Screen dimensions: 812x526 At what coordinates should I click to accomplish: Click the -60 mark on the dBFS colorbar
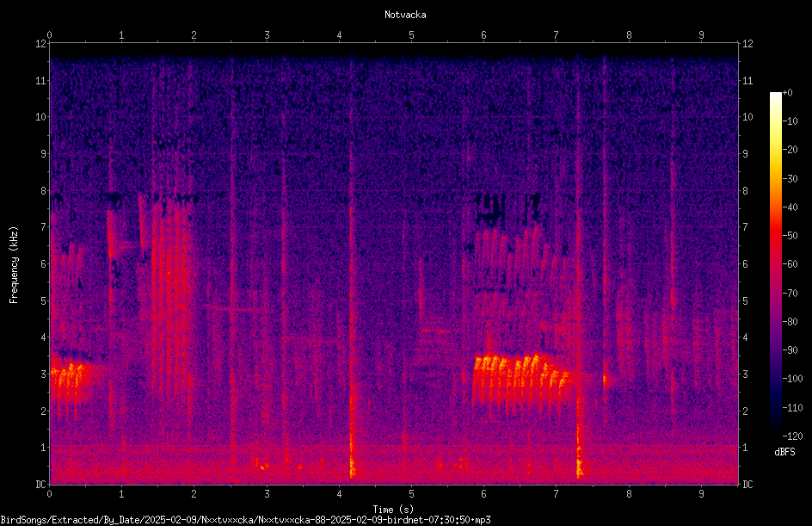pos(790,263)
